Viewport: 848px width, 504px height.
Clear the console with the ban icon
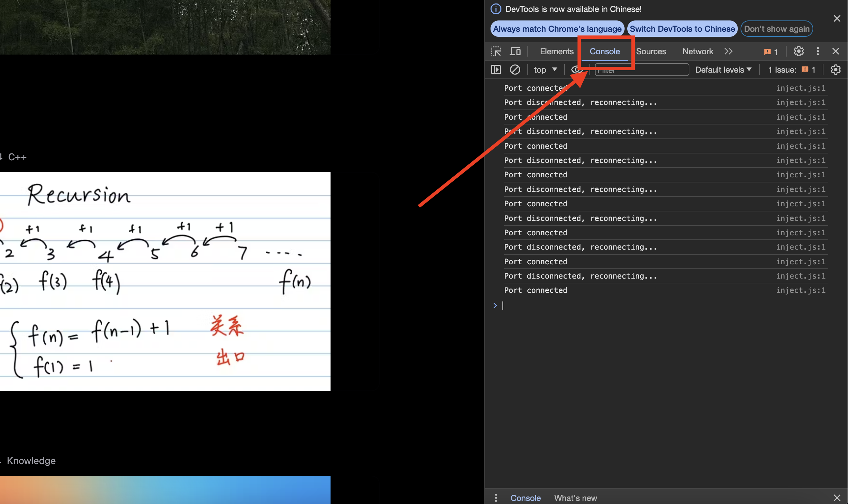coord(515,70)
